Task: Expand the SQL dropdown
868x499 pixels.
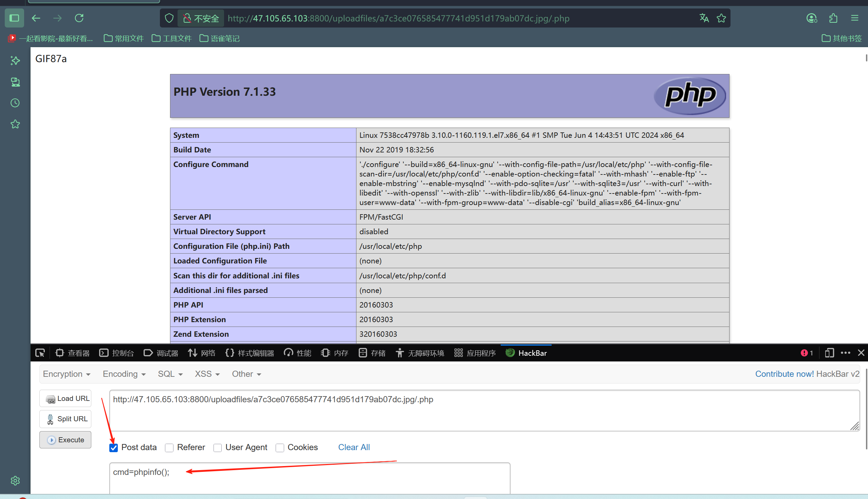Action: [170, 374]
